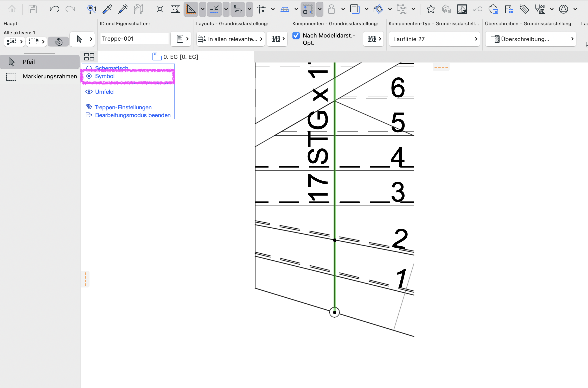The width and height of the screenshot is (588, 388).
Task: Toggle Umfeld visibility eye
Action: pos(89,92)
